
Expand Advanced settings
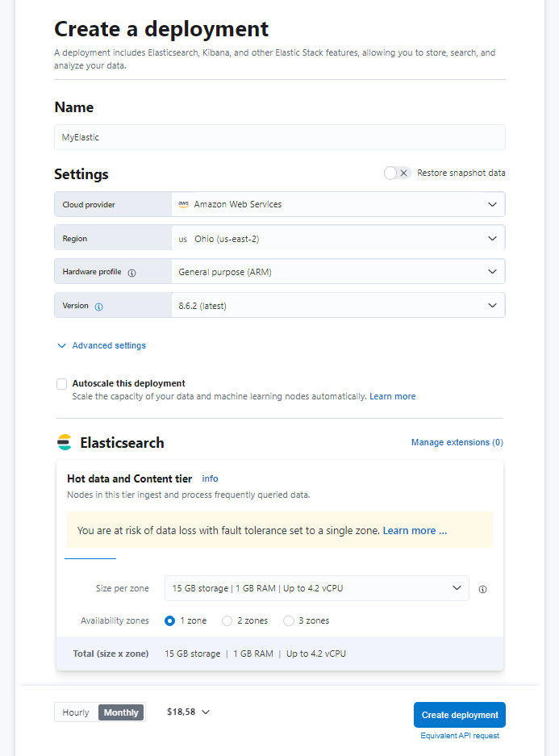[x=102, y=345]
